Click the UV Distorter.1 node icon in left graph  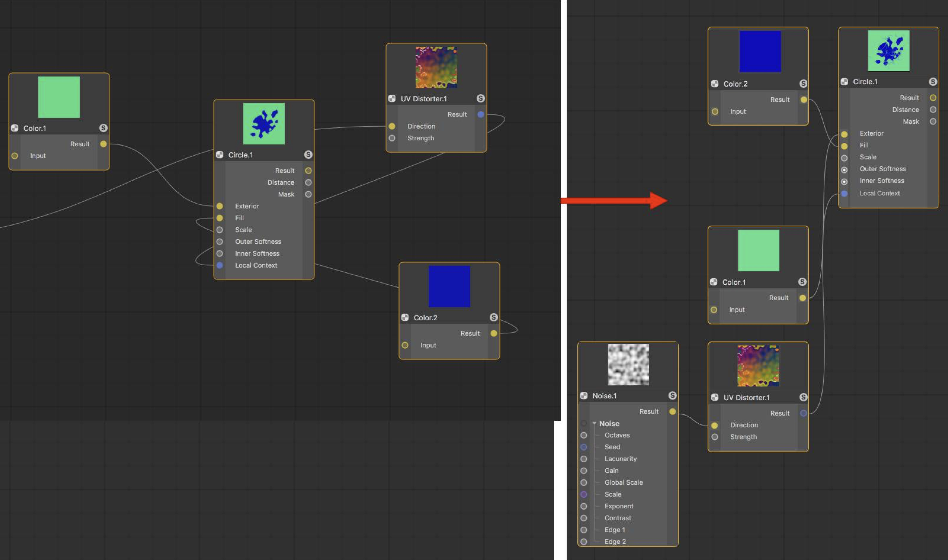tap(392, 98)
